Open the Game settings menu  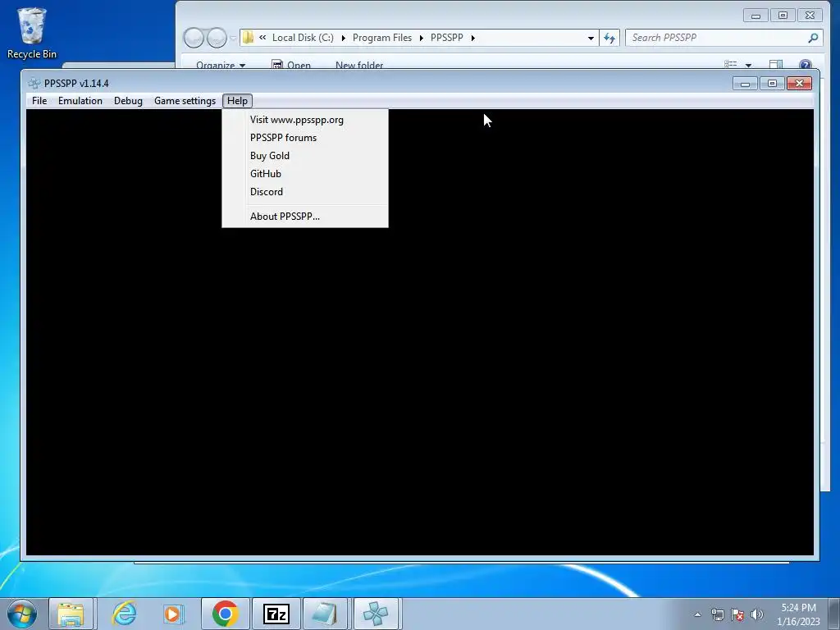pyautogui.click(x=185, y=101)
